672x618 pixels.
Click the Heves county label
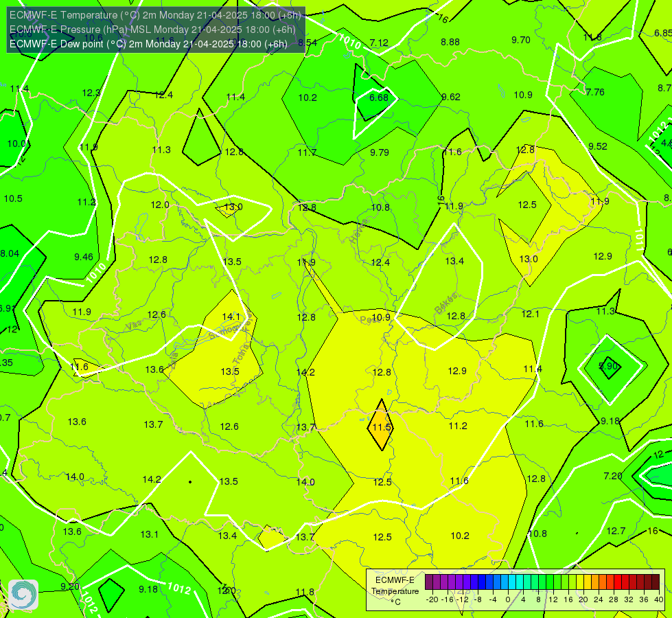(x=359, y=231)
